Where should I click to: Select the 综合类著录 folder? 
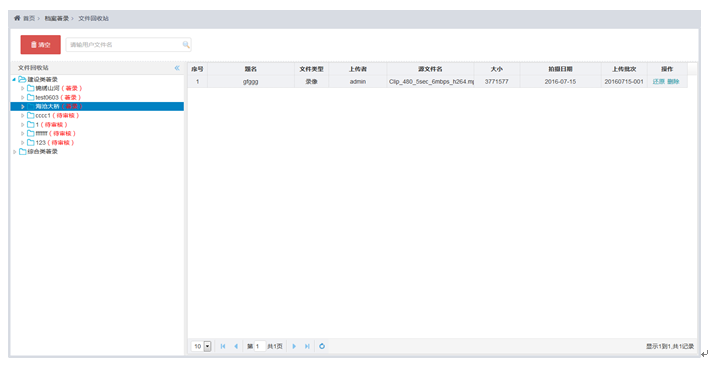click(x=42, y=152)
